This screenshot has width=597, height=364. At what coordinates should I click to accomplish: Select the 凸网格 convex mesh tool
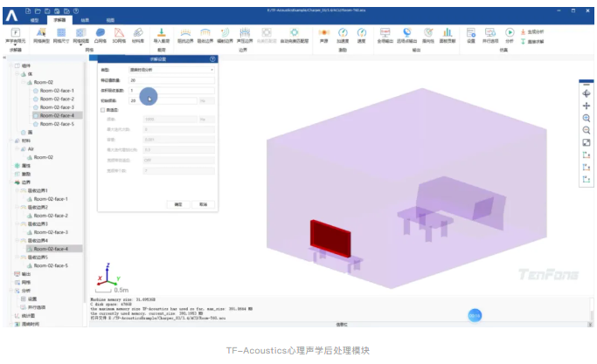[101, 32]
